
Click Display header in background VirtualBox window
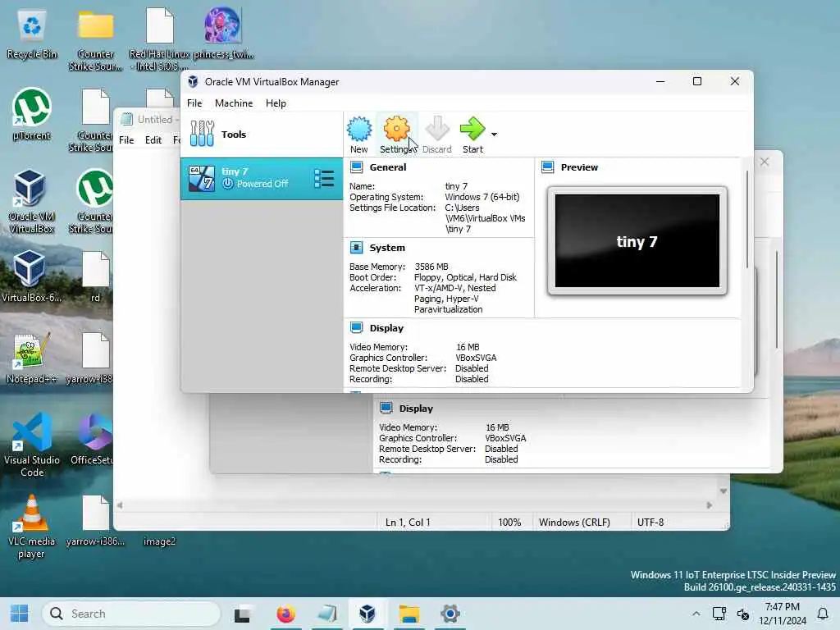point(416,409)
